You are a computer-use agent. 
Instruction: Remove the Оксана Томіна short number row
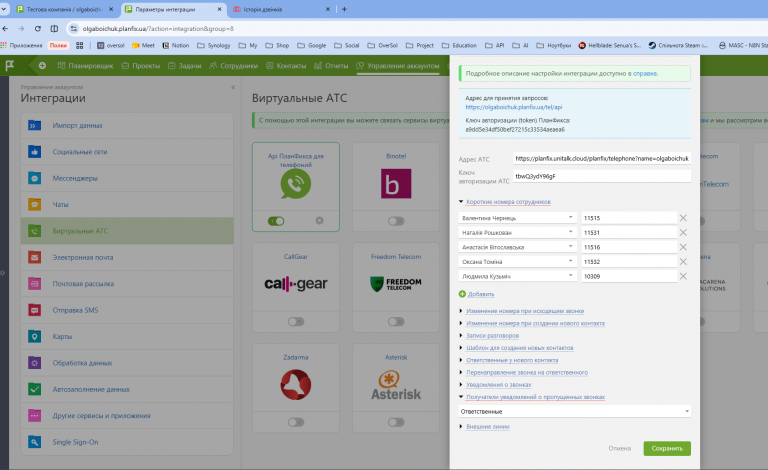(x=683, y=262)
